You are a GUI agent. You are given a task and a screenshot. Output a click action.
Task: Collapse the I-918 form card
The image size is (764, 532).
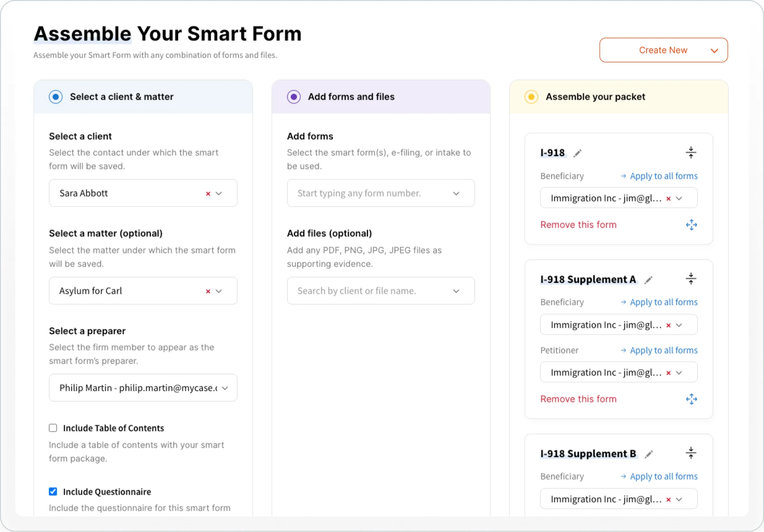pos(690,153)
